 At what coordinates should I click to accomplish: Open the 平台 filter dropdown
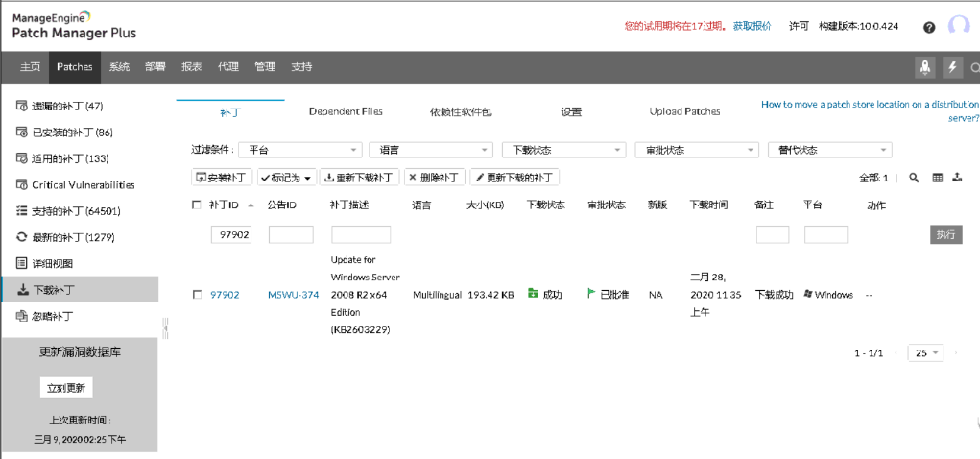[300, 150]
